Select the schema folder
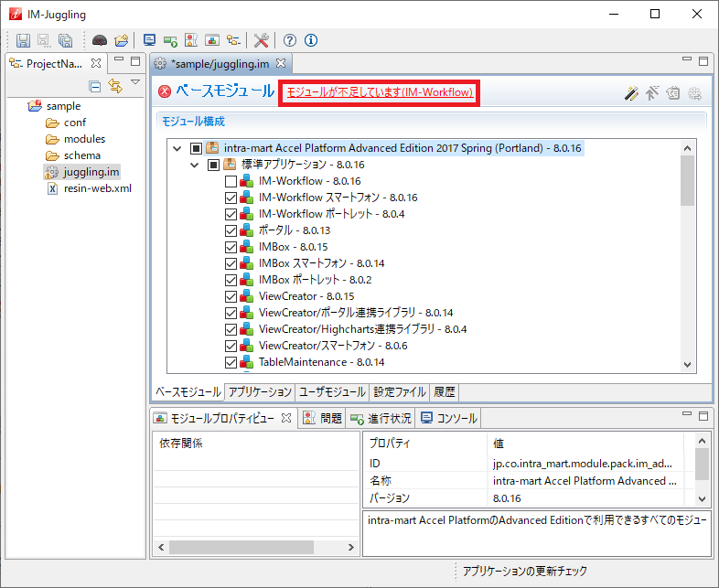Screen dimensions: 719x588 pos(82,155)
